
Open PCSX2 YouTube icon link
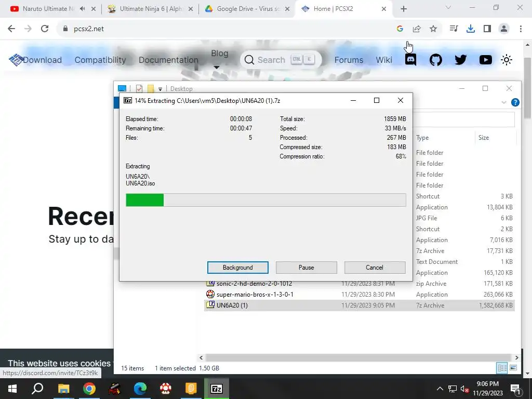point(486,60)
